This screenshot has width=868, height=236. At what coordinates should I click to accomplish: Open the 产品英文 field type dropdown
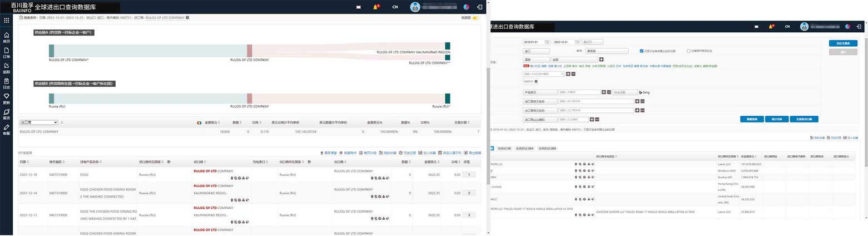539,92
